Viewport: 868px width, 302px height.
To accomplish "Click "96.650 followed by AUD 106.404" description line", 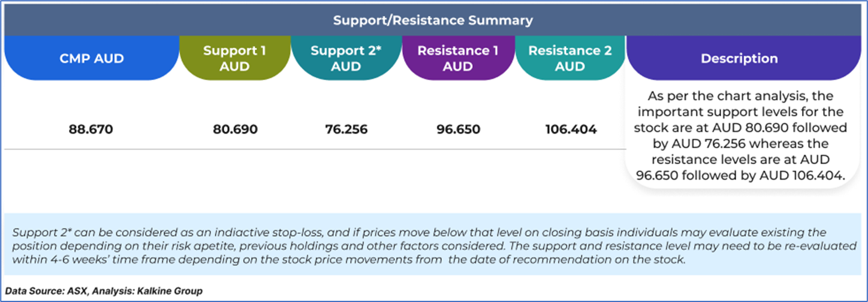I will [x=740, y=176].
